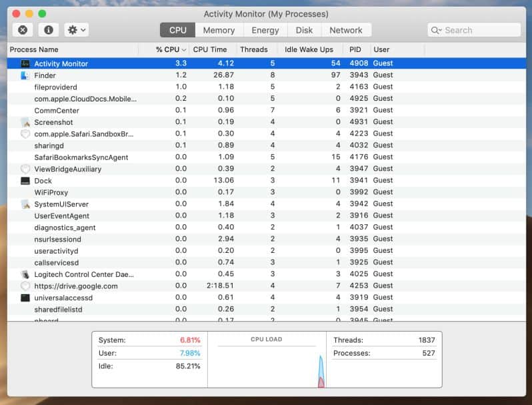Click the User 7.98% value
Image resolution: width=532 pixels, height=405 pixels.
coord(189,354)
